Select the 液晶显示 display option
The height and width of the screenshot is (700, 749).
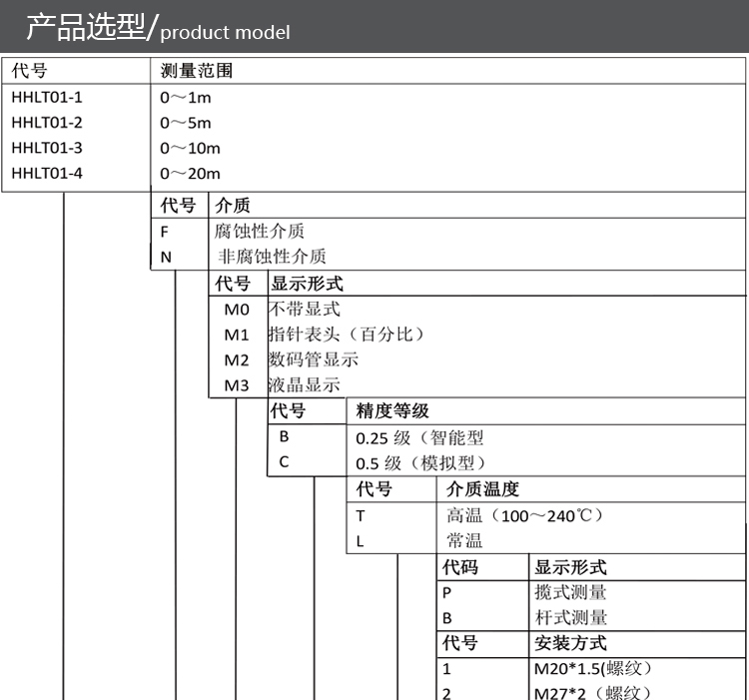pos(305,384)
